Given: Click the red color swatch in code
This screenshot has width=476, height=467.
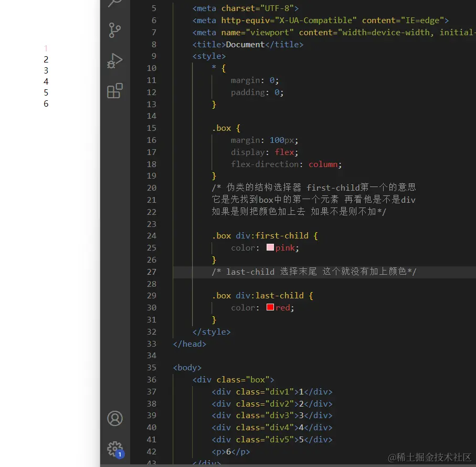Looking at the screenshot, I should point(270,307).
